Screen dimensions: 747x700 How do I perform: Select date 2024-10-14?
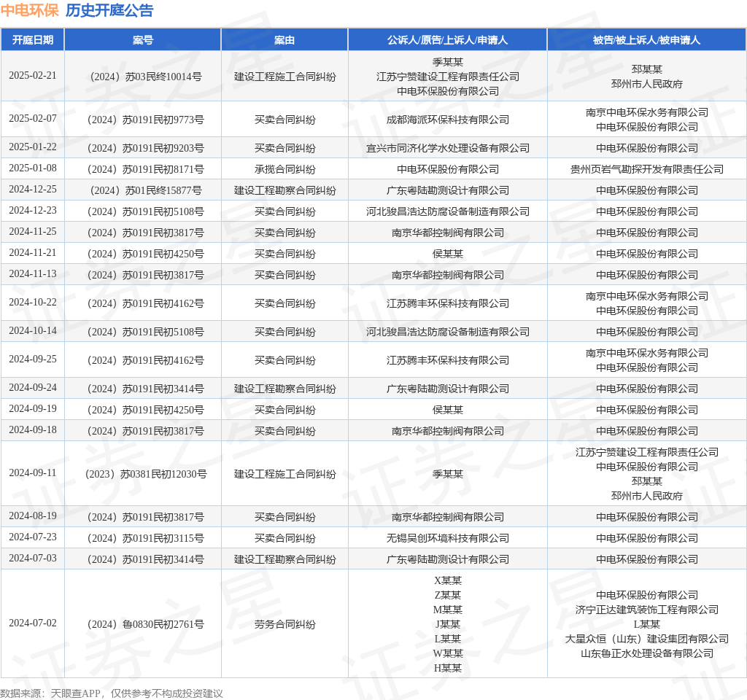tap(32, 331)
